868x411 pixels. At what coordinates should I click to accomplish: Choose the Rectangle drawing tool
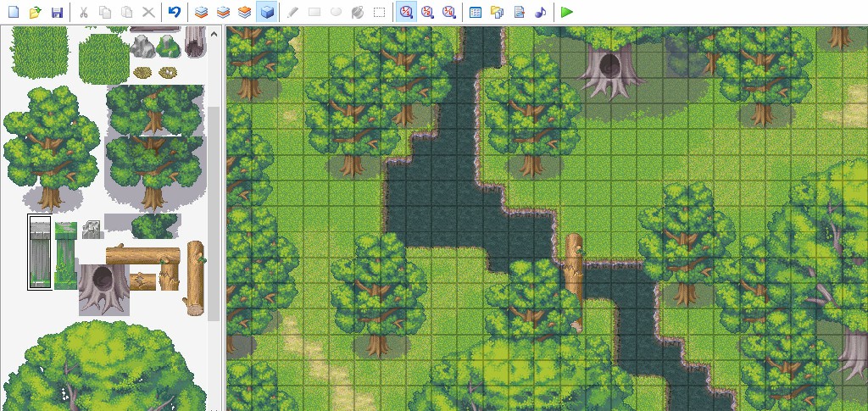tap(314, 12)
